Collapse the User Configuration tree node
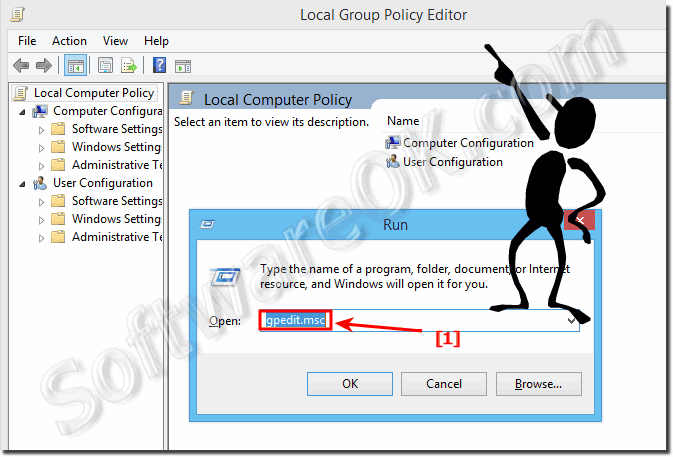The image size is (673, 457). click(x=22, y=184)
